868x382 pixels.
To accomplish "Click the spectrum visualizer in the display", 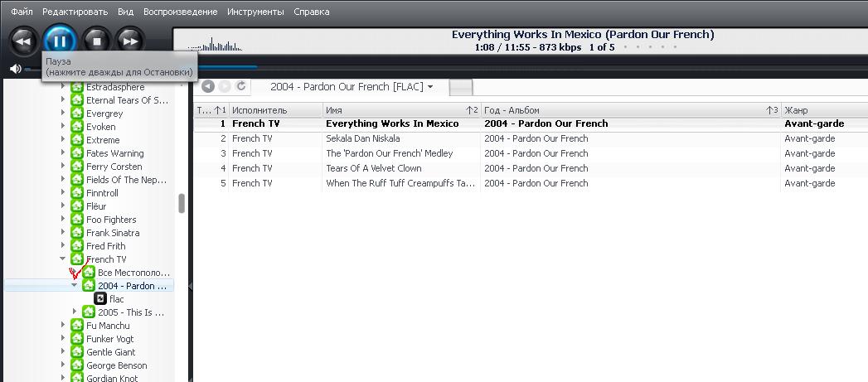I will click(x=215, y=44).
